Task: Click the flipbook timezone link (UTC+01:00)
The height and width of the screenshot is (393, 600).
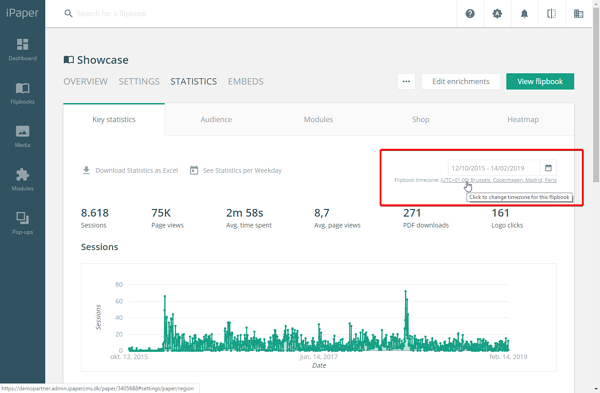Action: [498, 180]
